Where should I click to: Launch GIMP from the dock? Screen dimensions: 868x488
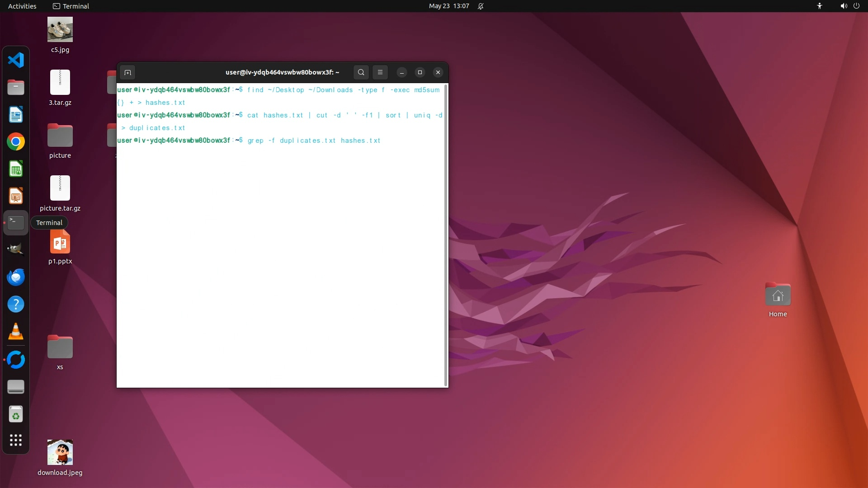pos(16,249)
